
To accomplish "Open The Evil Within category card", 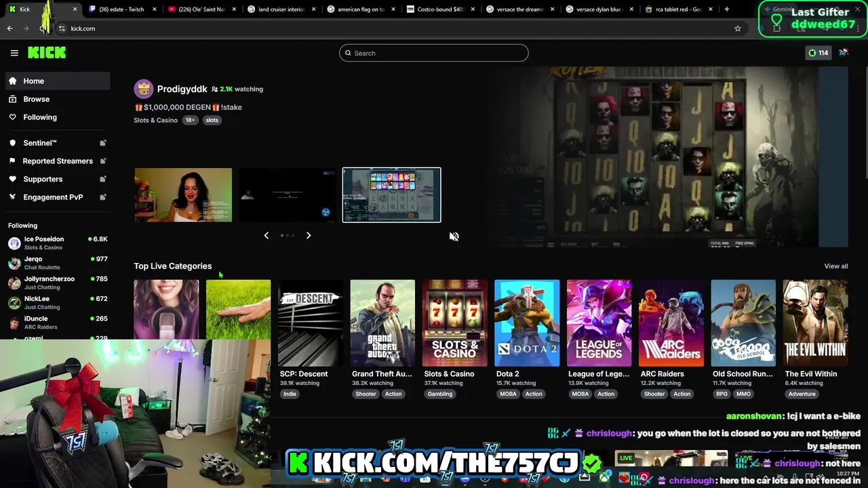I will point(816,323).
